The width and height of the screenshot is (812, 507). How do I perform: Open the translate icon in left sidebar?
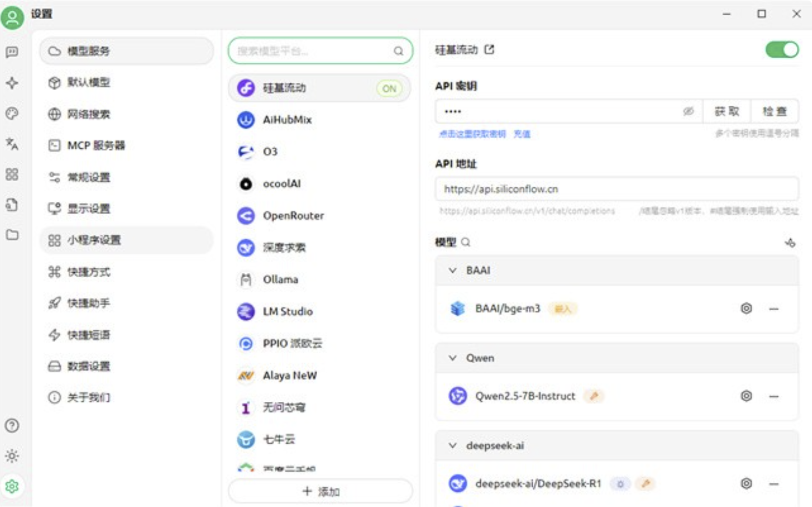tap(12, 144)
